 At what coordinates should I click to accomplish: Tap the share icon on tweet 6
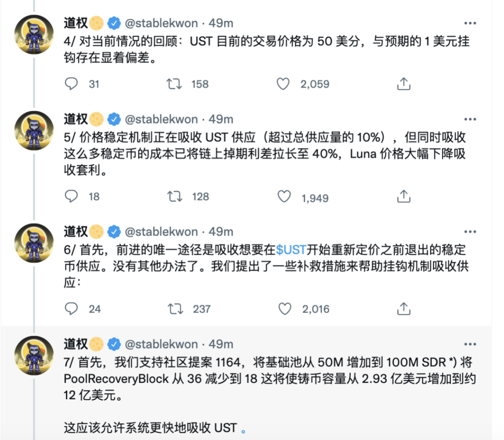tap(404, 309)
